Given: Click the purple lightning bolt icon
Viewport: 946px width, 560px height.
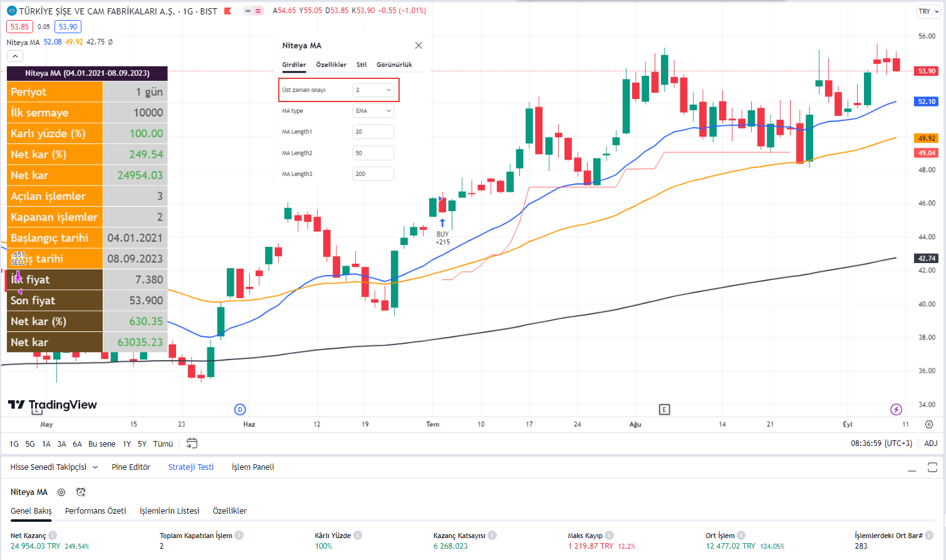Looking at the screenshot, I should [896, 410].
